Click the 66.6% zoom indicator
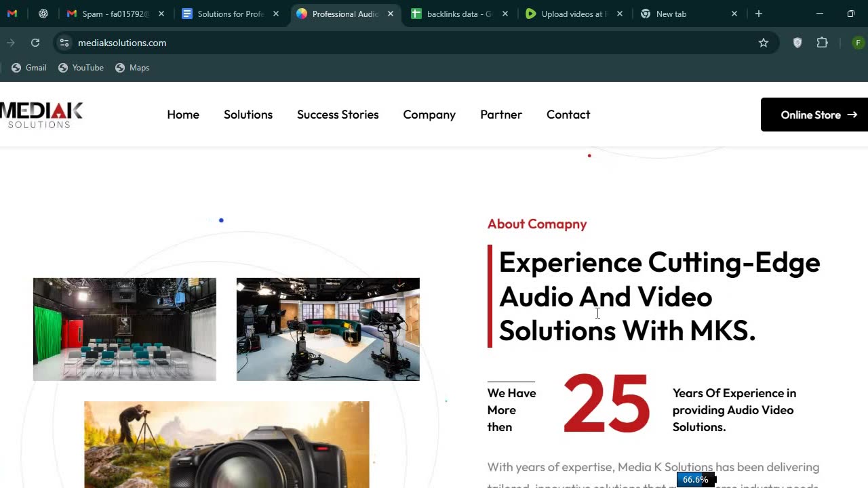The image size is (868, 488). point(695,480)
